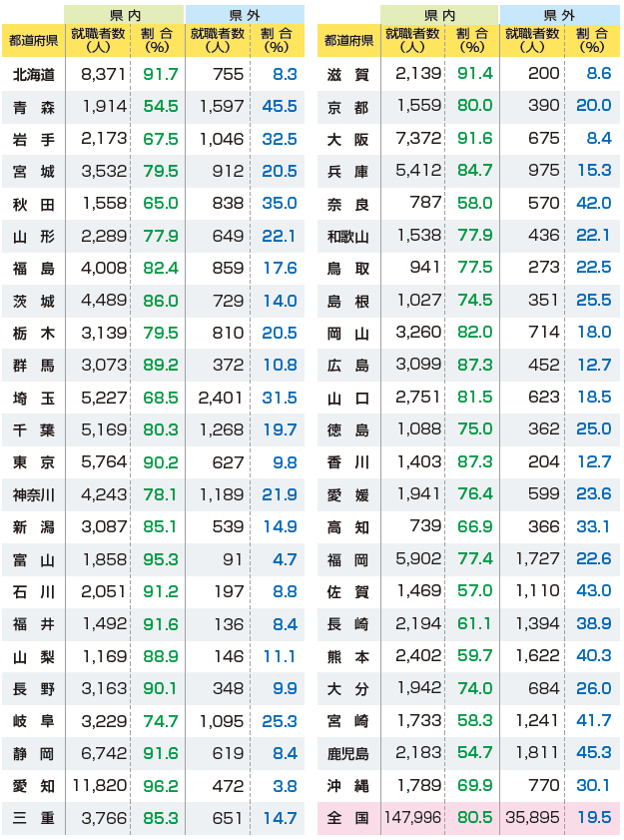Click 富山's in-prefecture percentage 95.3
This screenshot has width=624, height=840.
[x=161, y=559]
